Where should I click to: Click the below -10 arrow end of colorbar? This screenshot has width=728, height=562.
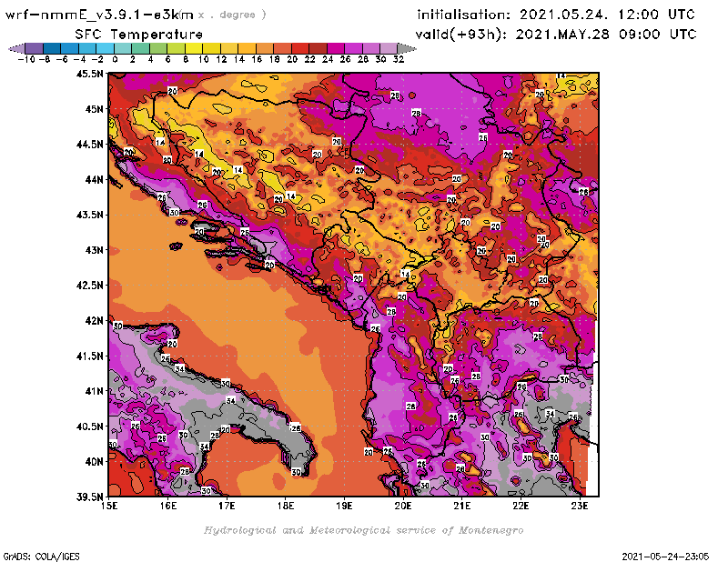(x=16, y=48)
